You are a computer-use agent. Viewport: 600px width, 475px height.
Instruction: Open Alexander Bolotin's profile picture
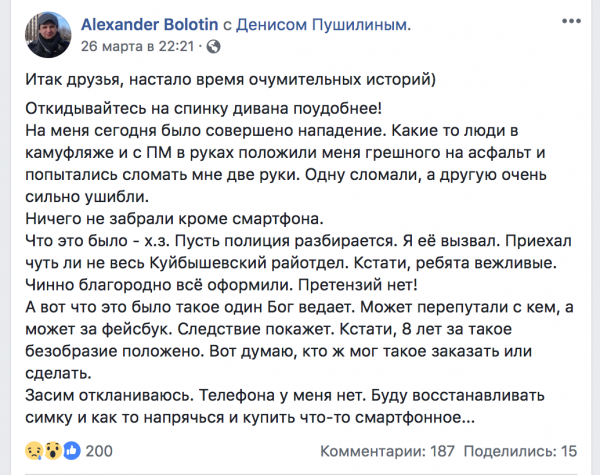48,35
